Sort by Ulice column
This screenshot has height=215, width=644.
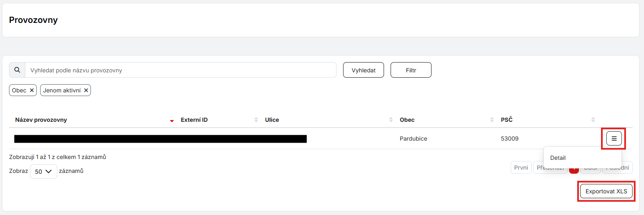pos(391,120)
